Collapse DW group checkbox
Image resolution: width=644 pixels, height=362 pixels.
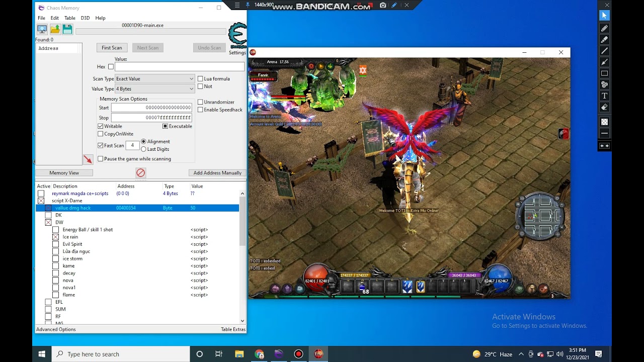tap(48, 222)
